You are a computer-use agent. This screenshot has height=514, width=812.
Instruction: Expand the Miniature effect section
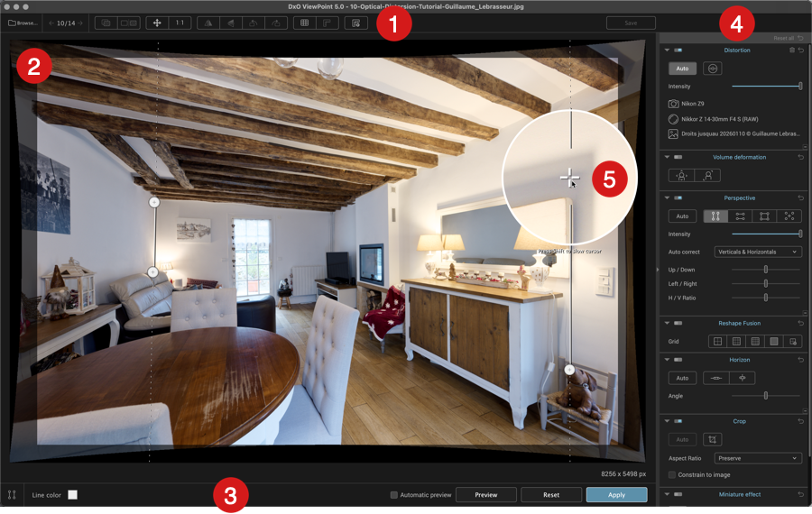click(x=667, y=494)
